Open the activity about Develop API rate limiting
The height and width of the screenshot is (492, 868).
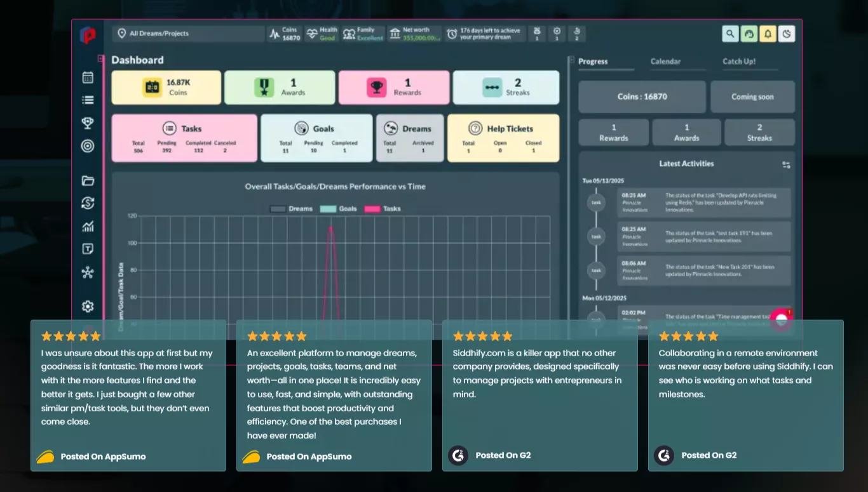tap(704, 203)
